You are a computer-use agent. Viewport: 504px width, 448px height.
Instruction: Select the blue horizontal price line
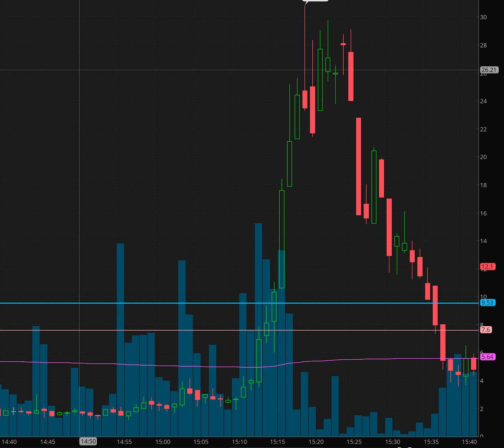(x=240, y=303)
